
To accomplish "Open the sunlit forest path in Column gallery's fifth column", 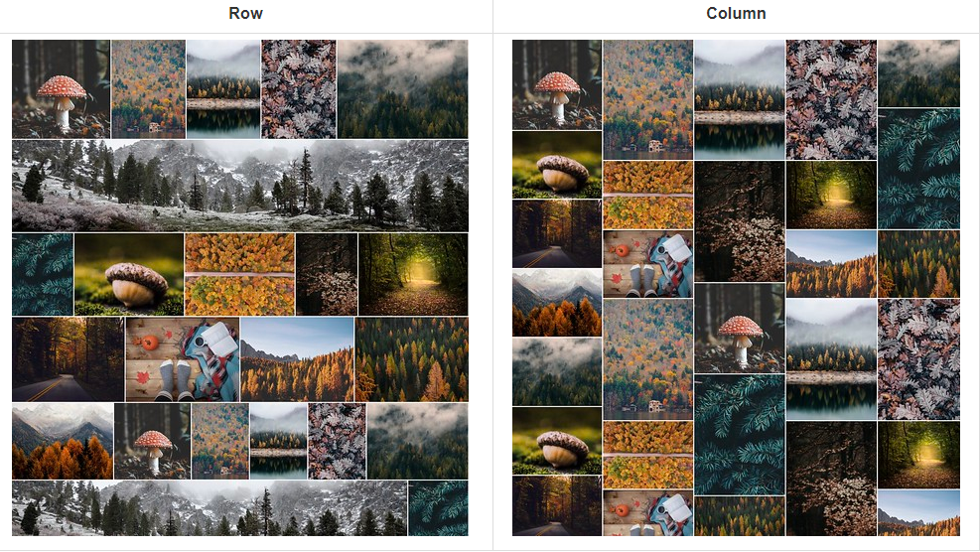I will tap(918, 455).
